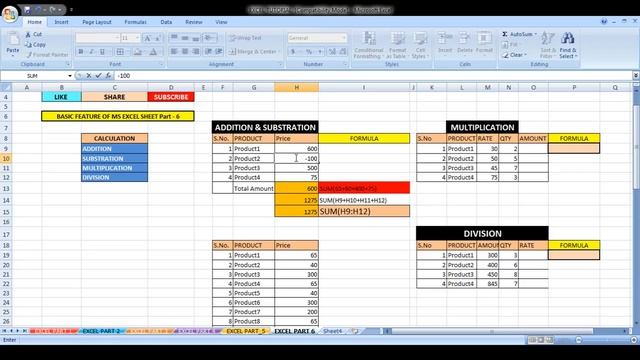Open the Home ribbon tab
The image size is (640, 360).
coord(34,22)
